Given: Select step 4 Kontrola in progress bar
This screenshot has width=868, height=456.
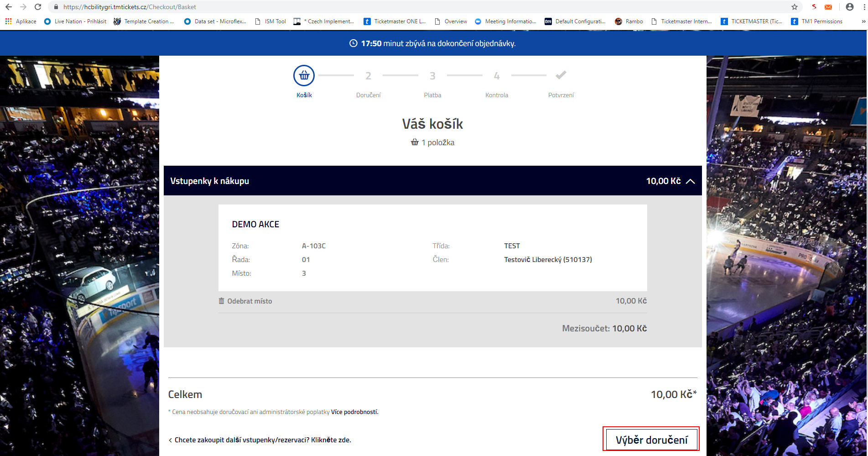Looking at the screenshot, I should click(x=497, y=76).
